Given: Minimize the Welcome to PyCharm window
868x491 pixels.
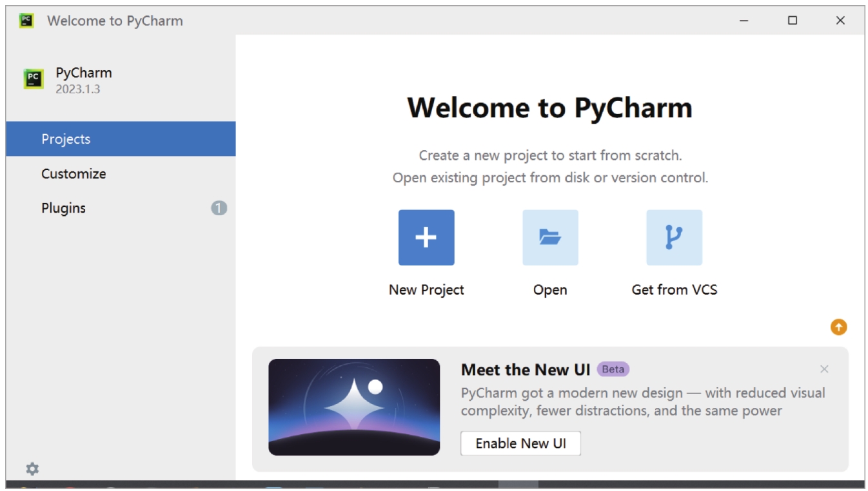Looking at the screenshot, I should (744, 21).
